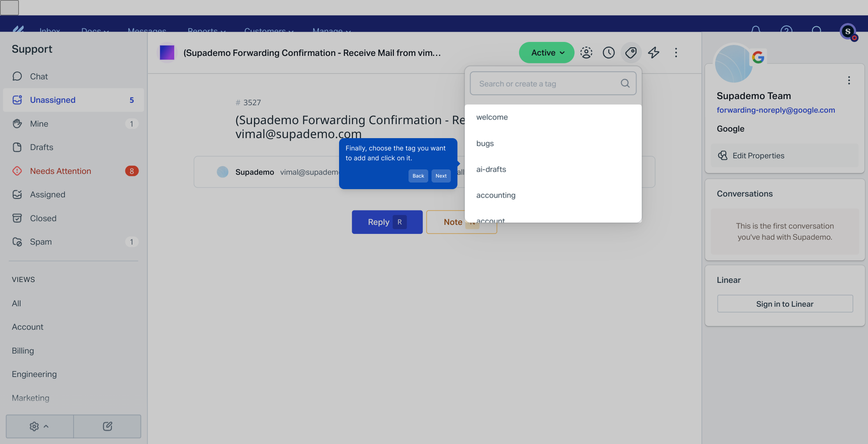Image resolution: width=868 pixels, height=444 pixels.
Task: Click the app logo in the top bar
Action: [18, 29]
